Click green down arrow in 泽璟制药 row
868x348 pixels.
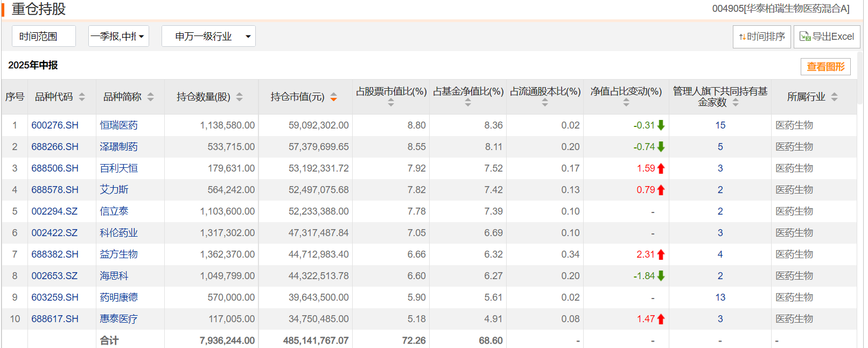tap(661, 147)
